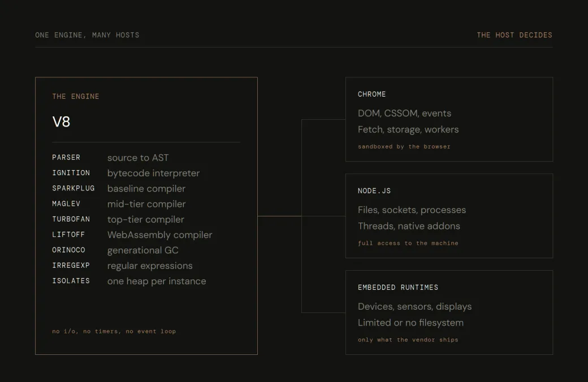Click the 'TURBOFAN' label
The image size is (588, 382).
coord(71,219)
